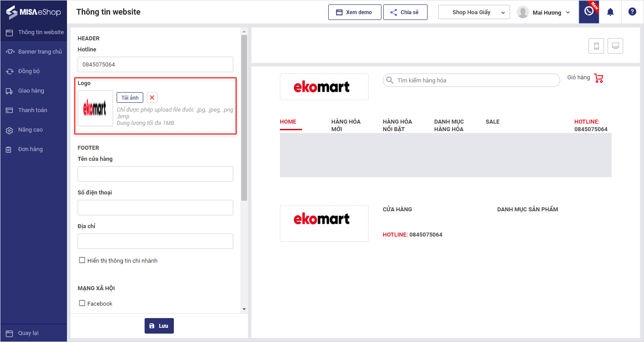Image resolution: width=644 pixels, height=342 pixels.
Task: Focus the Tên cửa hàng input field
Action: (x=155, y=174)
